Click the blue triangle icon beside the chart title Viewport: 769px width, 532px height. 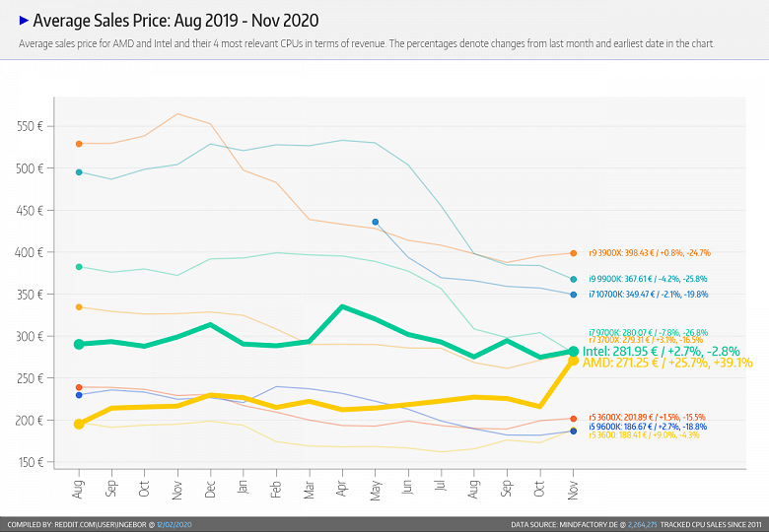pos(24,20)
